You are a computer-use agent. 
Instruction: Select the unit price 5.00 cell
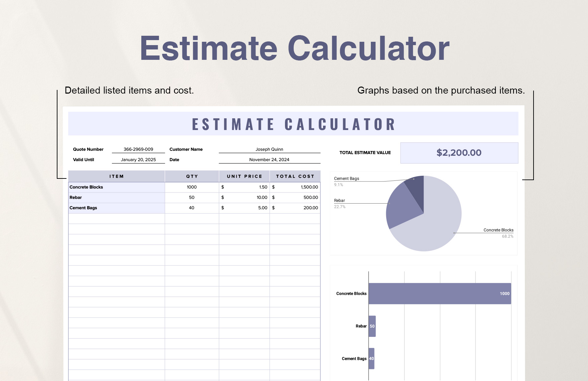coord(244,208)
